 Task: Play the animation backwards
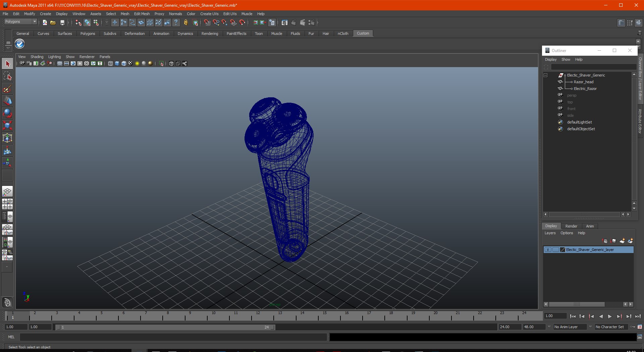pyautogui.click(x=601, y=316)
